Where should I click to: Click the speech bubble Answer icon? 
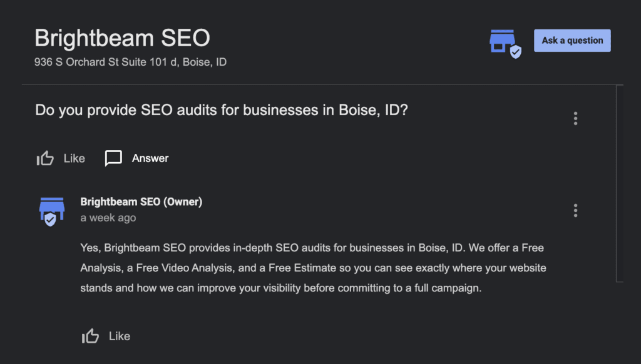(x=113, y=158)
